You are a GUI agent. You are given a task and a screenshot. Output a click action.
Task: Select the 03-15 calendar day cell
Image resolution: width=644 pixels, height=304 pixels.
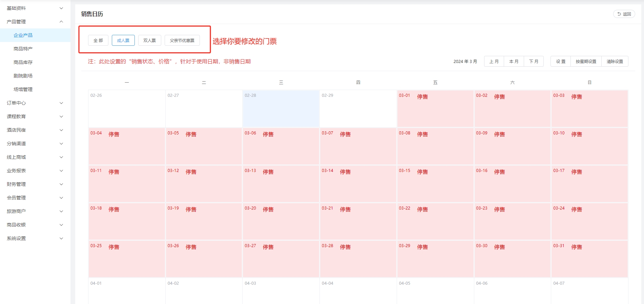click(x=435, y=183)
